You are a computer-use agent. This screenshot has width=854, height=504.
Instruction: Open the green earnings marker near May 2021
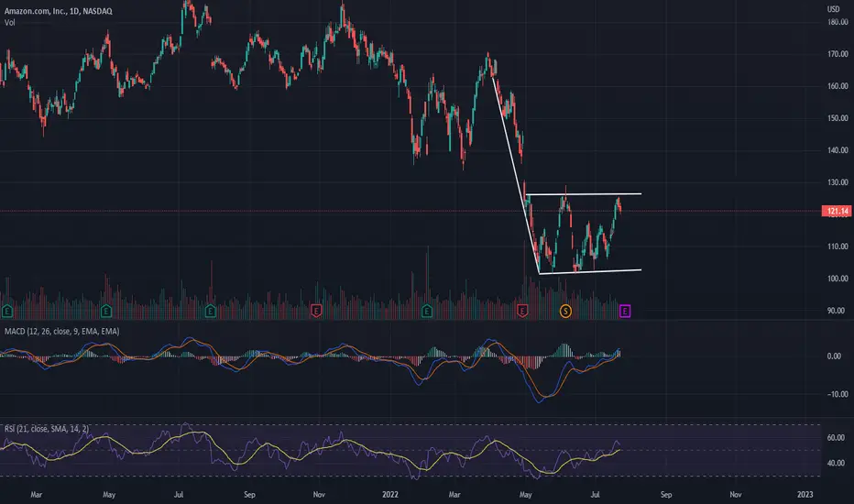106,312
